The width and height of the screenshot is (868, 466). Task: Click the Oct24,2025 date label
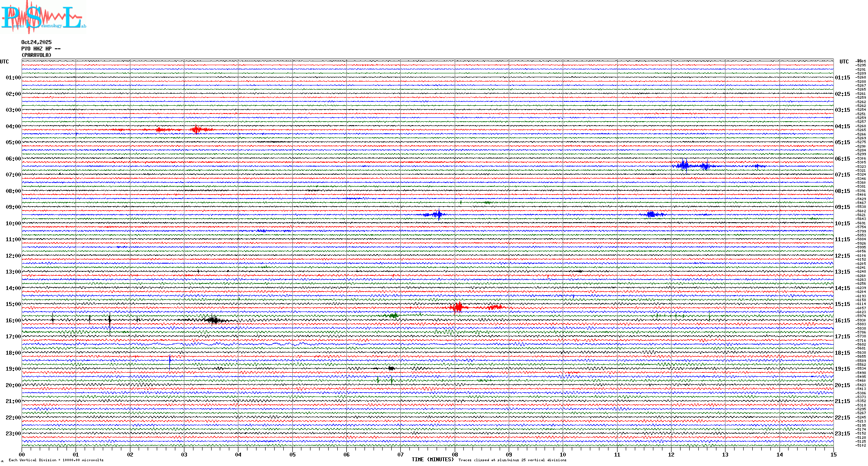pos(36,42)
